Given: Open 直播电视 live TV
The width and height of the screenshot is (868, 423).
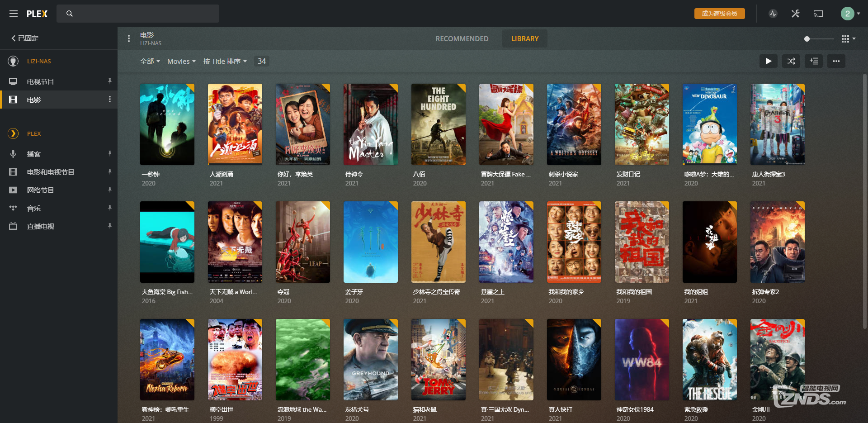Looking at the screenshot, I should (x=40, y=226).
